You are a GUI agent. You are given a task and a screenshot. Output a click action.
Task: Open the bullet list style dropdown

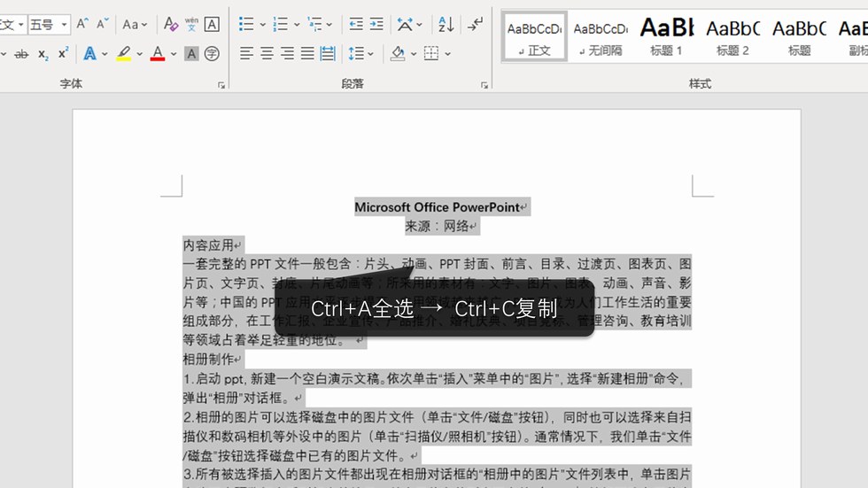(x=261, y=25)
